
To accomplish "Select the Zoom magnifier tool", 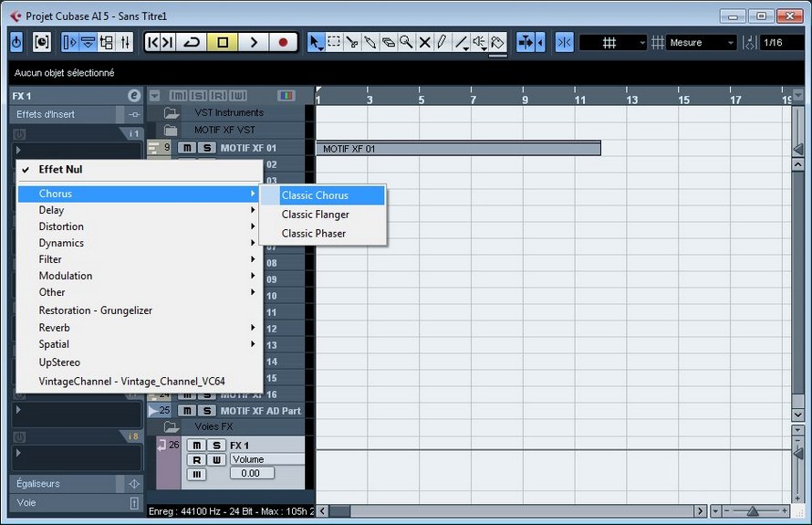I will [x=406, y=42].
